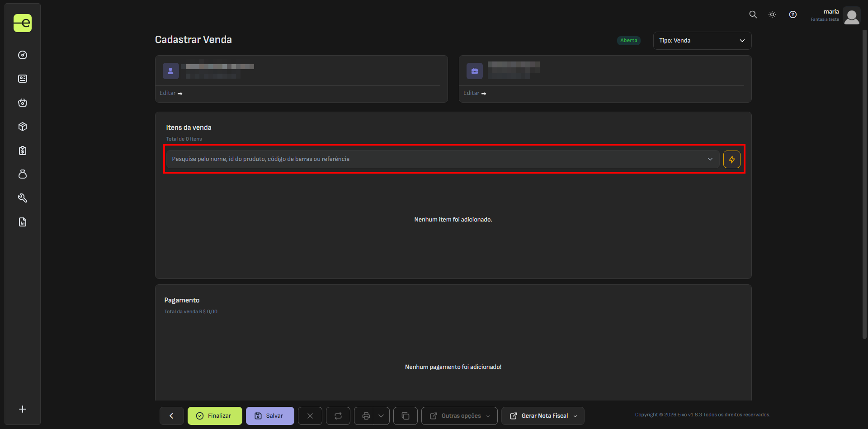This screenshot has height=429, width=868.
Task: Click the lightning quick-add button
Action: point(731,159)
